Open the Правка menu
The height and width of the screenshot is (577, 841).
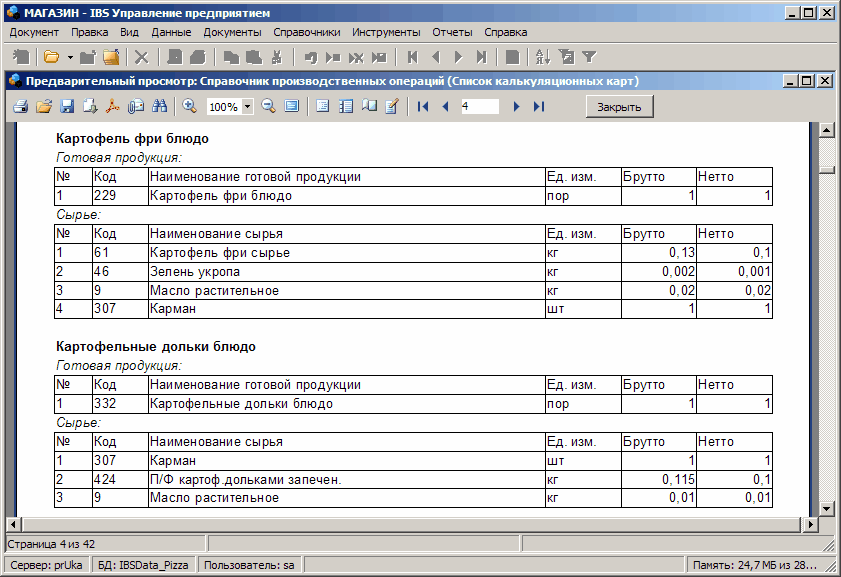(x=90, y=32)
